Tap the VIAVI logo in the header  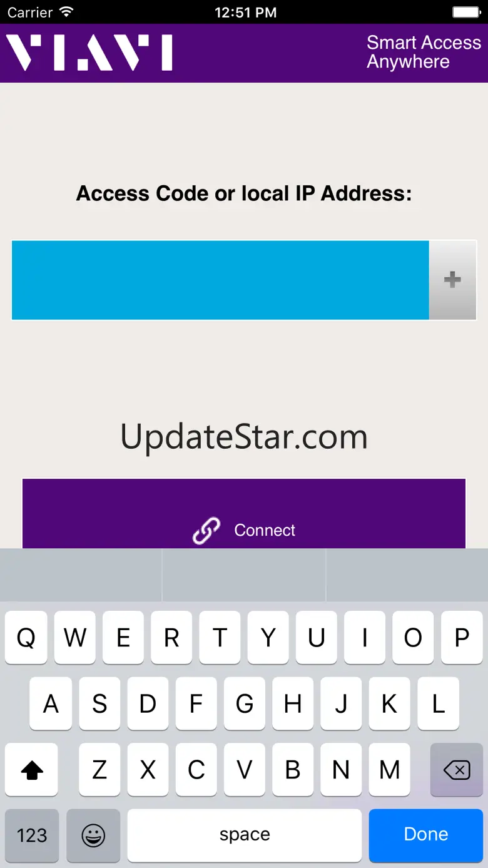[89, 53]
